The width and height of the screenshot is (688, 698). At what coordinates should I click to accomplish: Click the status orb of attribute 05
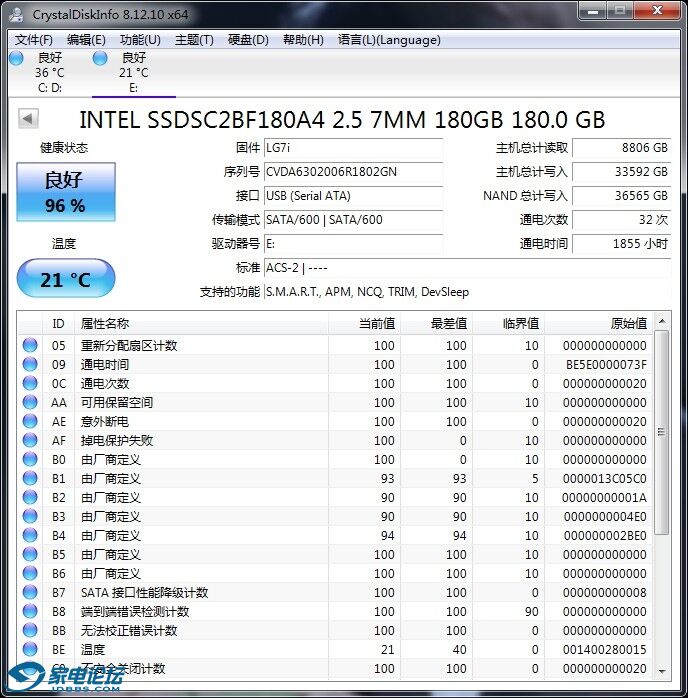click(x=30, y=345)
